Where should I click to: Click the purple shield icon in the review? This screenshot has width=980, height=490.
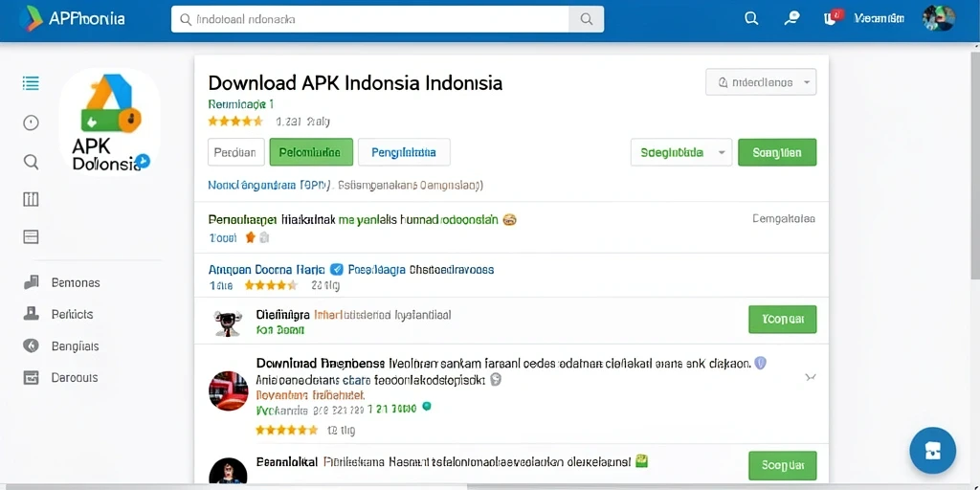coord(760,363)
